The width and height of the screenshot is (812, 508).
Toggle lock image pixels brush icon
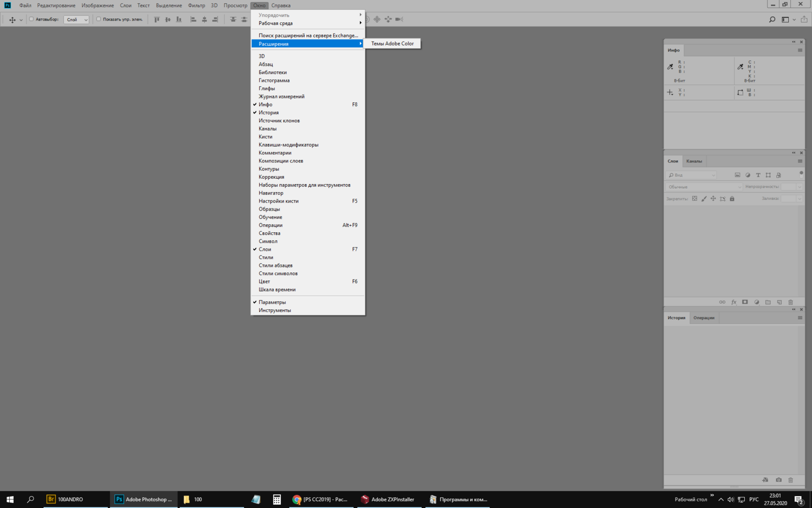coord(704,199)
